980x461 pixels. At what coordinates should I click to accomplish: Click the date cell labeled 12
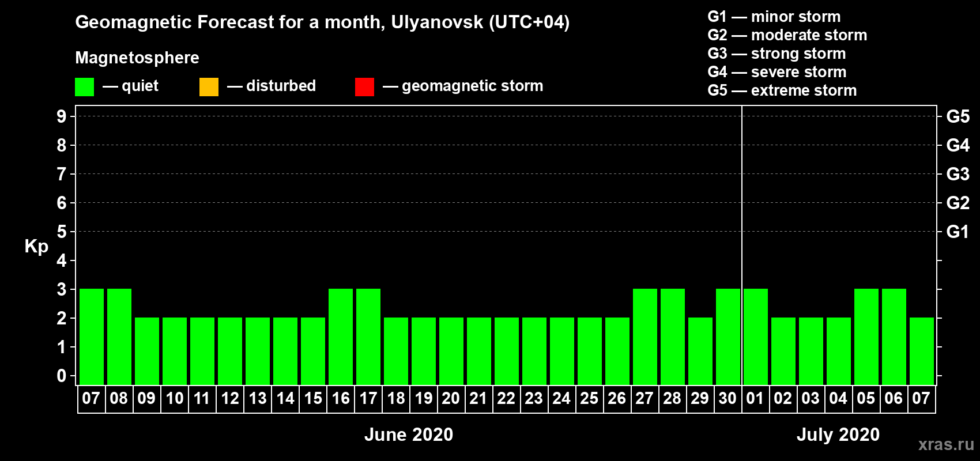click(x=230, y=399)
